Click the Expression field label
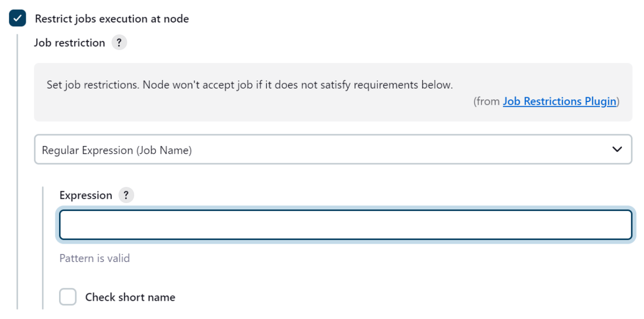This screenshot has width=644, height=319. point(86,195)
